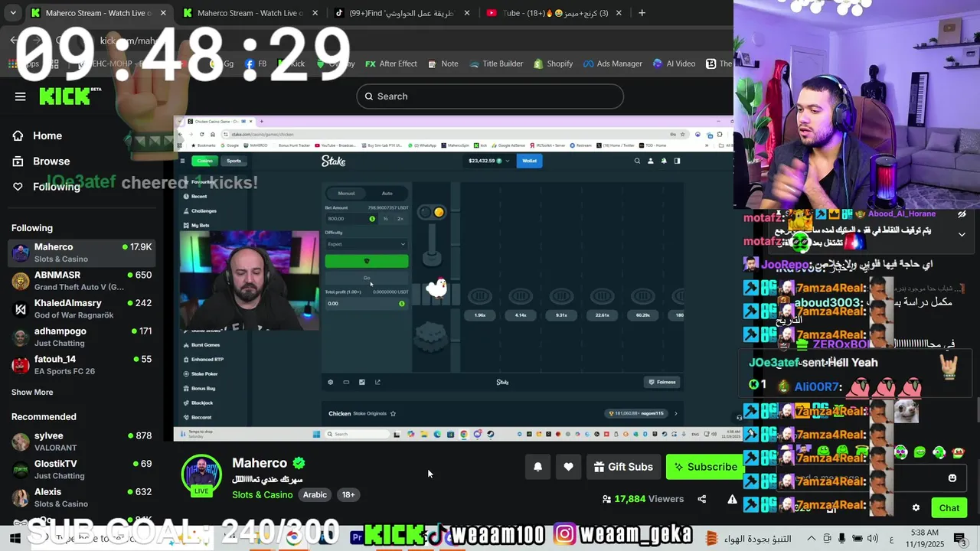Open the After Effect bookmark
980x551 pixels.
(391, 64)
